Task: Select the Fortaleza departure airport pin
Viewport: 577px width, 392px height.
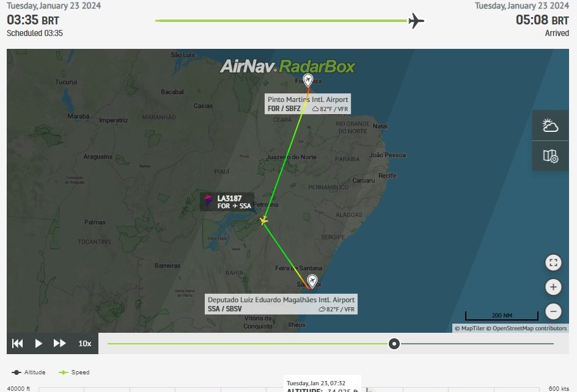Action: coord(308,80)
